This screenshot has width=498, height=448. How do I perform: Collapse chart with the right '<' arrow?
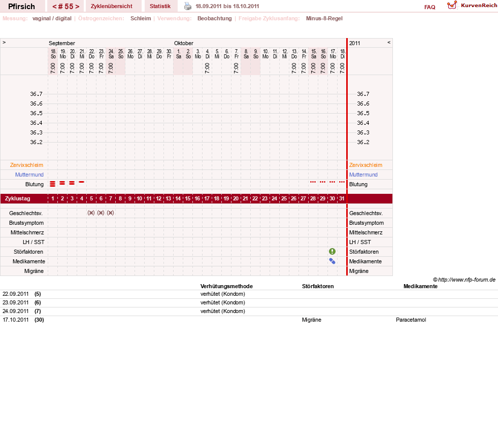389,42
